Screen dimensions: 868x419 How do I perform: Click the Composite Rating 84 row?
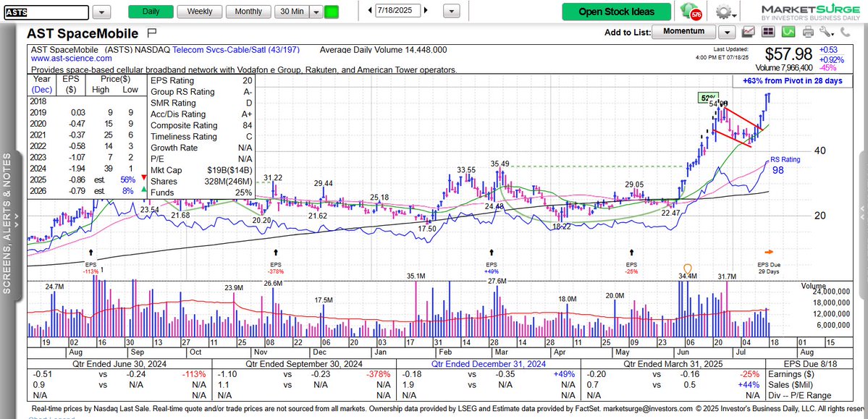click(201, 125)
